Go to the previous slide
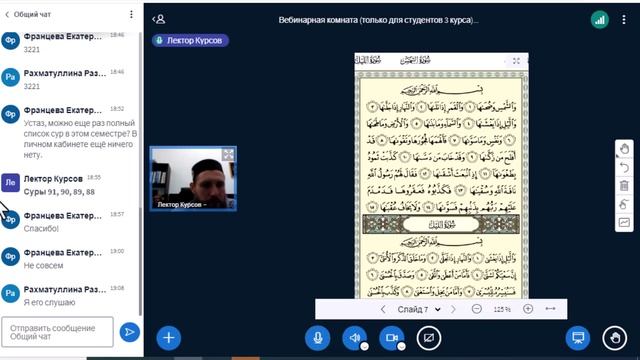640x360 pixels. tap(383, 309)
